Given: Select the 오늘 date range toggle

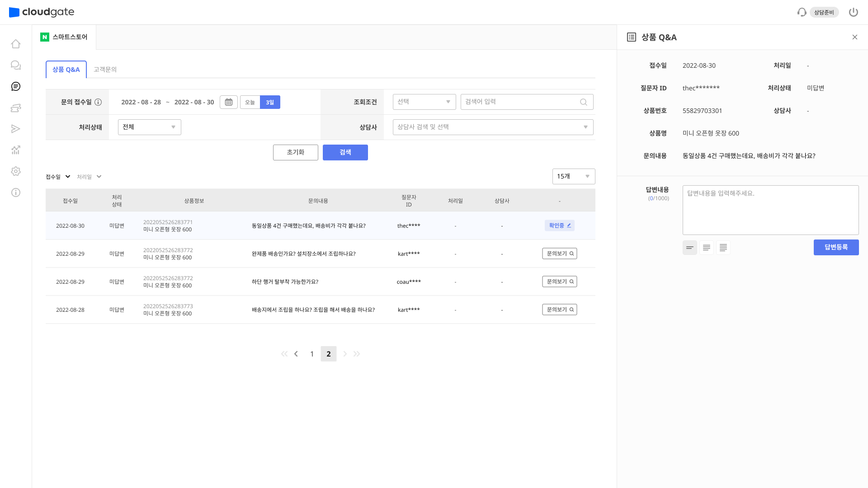Looking at the screenshot, I should [x=250, y=102].
